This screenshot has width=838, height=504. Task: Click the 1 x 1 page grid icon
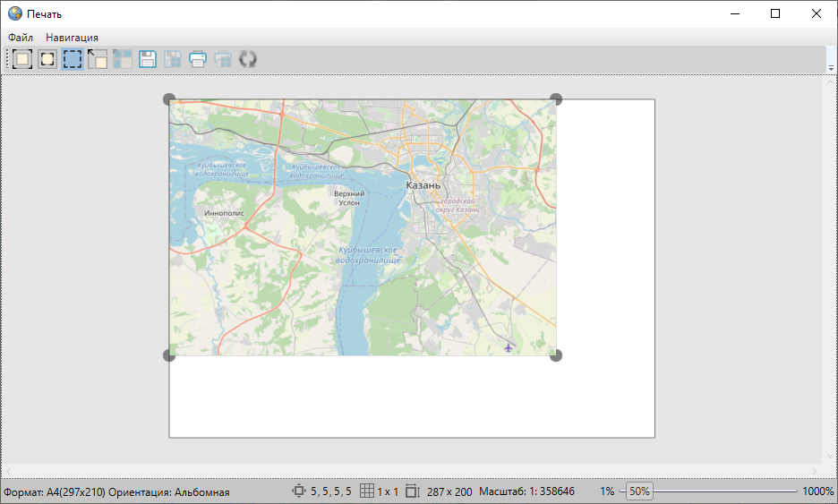pyautogui.click(x=366, y=491)
